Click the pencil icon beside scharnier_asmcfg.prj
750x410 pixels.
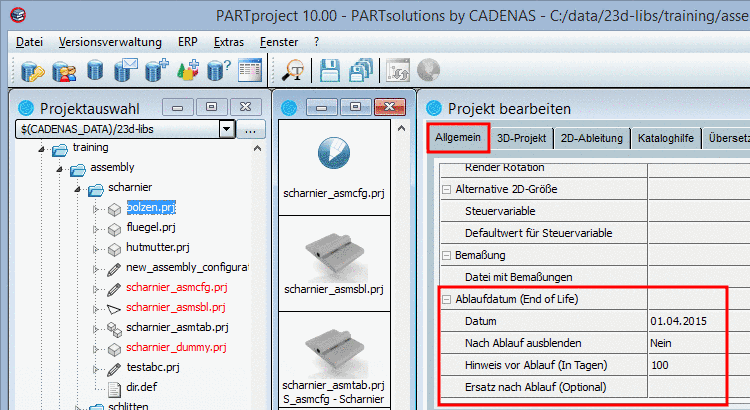tap(114, 289)
